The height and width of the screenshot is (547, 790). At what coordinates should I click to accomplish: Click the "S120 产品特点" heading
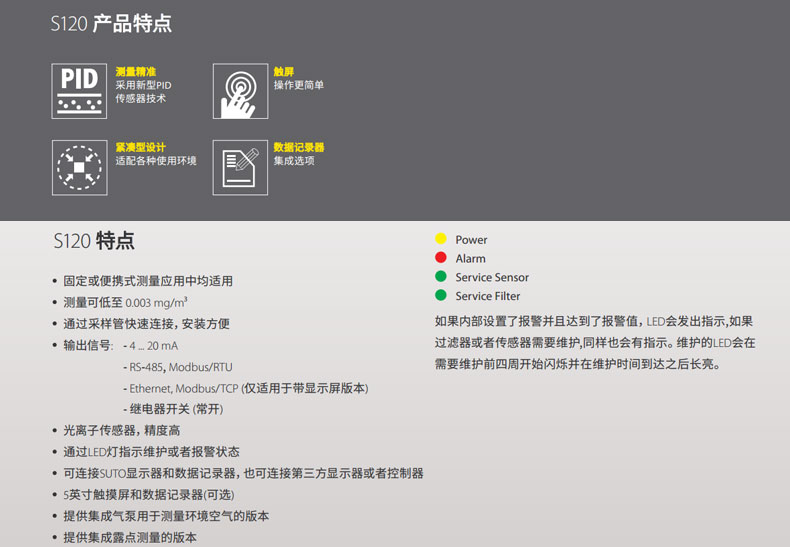pyautogui.click(x=111, y=24)
